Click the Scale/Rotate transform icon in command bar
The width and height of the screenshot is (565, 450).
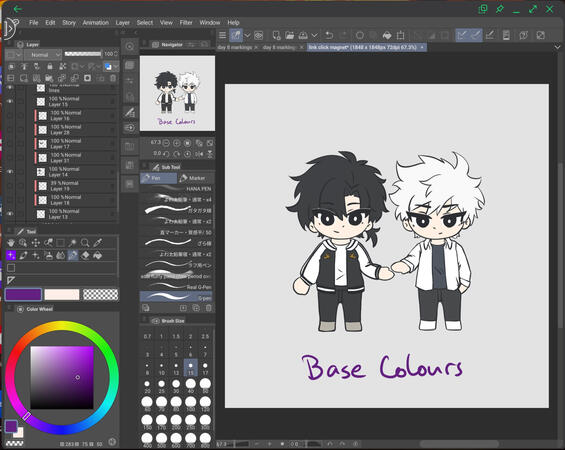tap(400, 35)
